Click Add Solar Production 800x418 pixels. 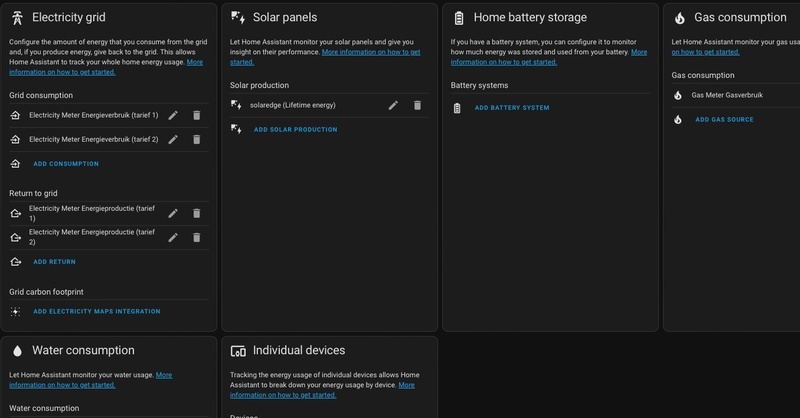(x=295, y=130)
